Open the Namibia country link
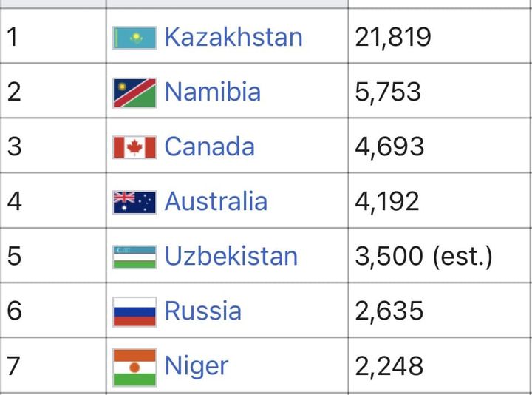The image size is (532, 395). point(212,92)
